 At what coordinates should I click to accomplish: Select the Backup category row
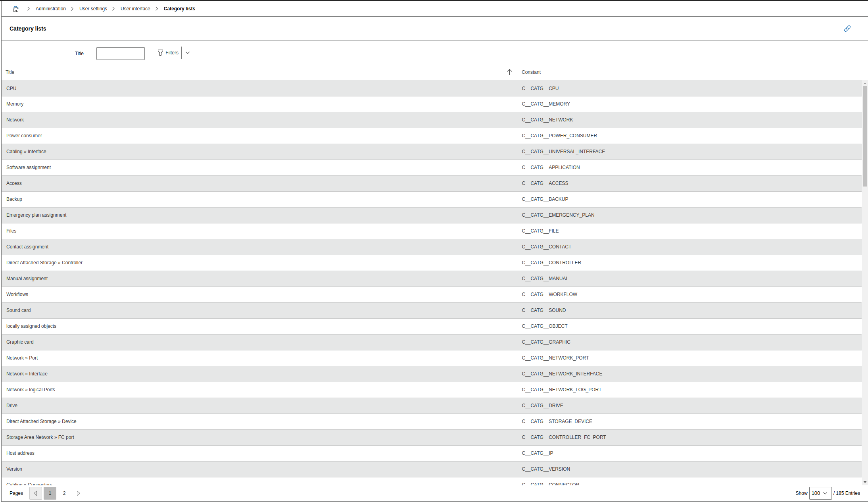[432, 199]
